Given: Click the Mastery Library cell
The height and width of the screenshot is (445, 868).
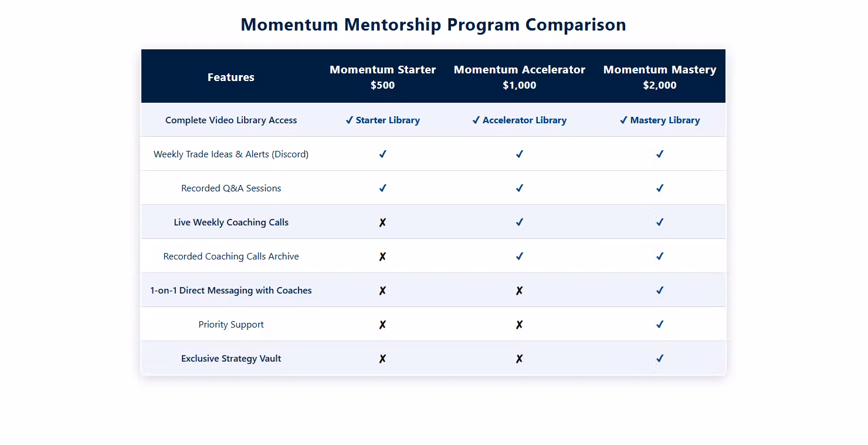Looking at the screenshot, I should tap(660, 120).
